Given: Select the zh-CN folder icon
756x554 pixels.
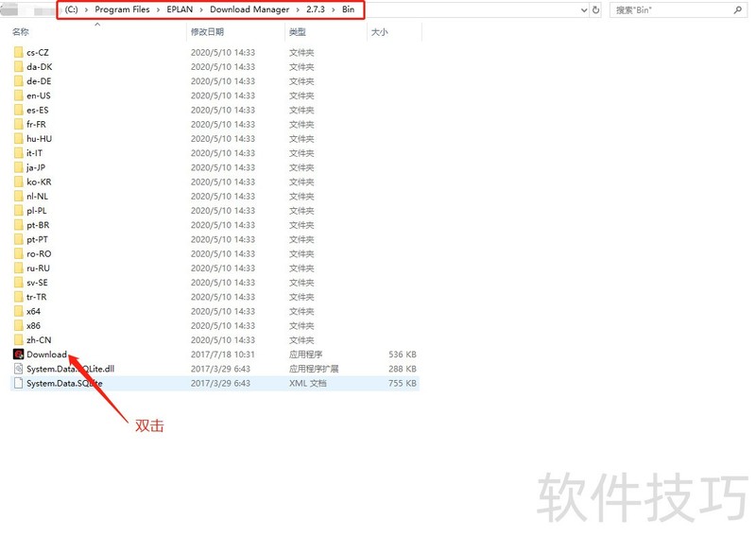Looking at the screenshot, I should [18, 340].
